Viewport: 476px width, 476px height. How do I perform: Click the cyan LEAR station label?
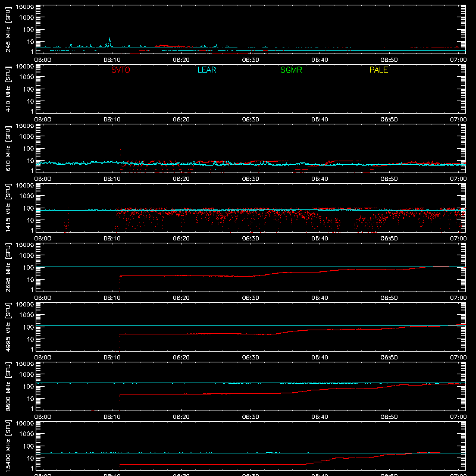206,70
